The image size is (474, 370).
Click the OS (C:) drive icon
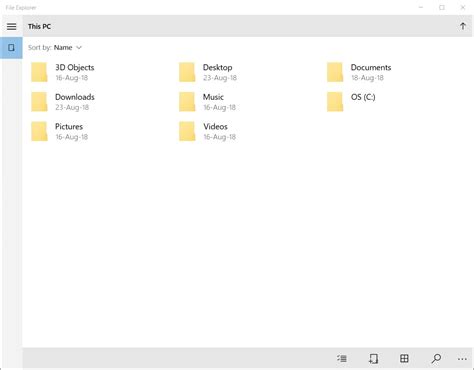335,102
